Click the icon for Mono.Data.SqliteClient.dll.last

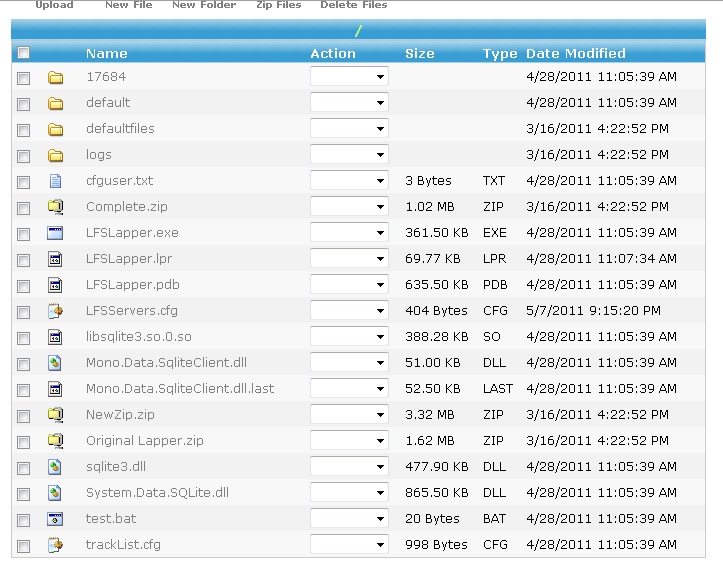point(55,390)
